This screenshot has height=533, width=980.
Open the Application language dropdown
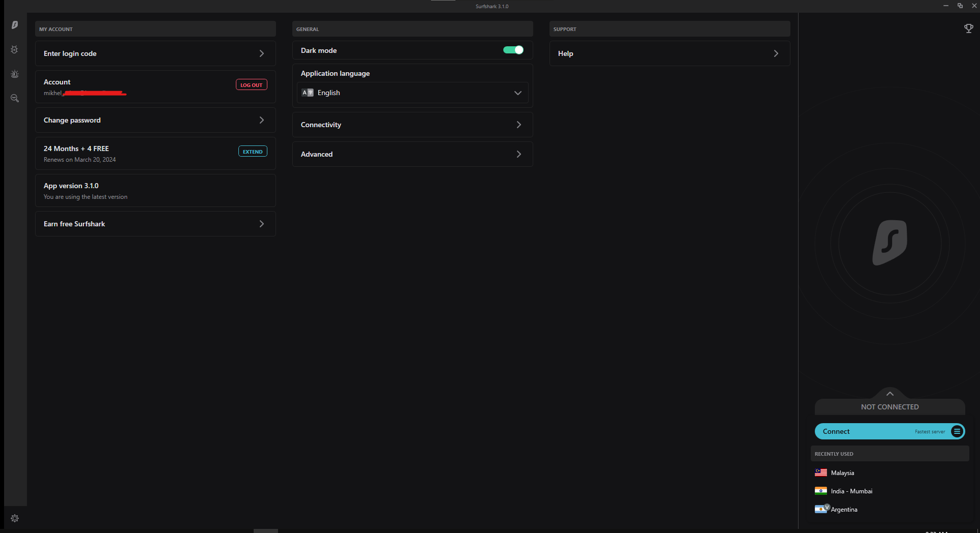click(412, 93)
